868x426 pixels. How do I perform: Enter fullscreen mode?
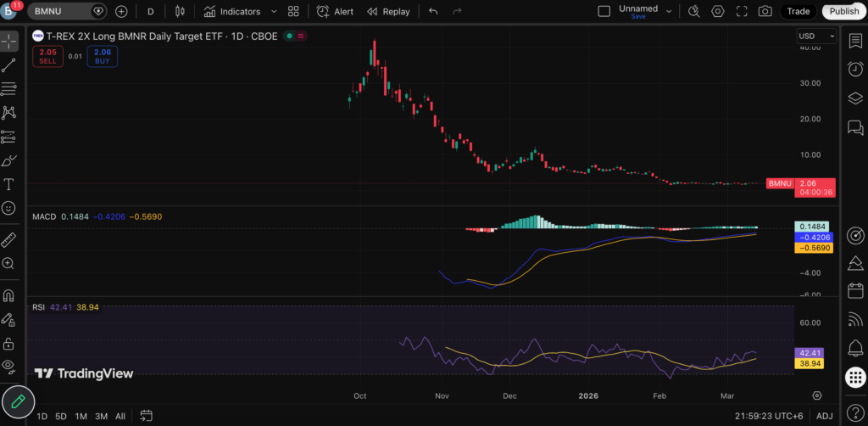click(742, 12)
